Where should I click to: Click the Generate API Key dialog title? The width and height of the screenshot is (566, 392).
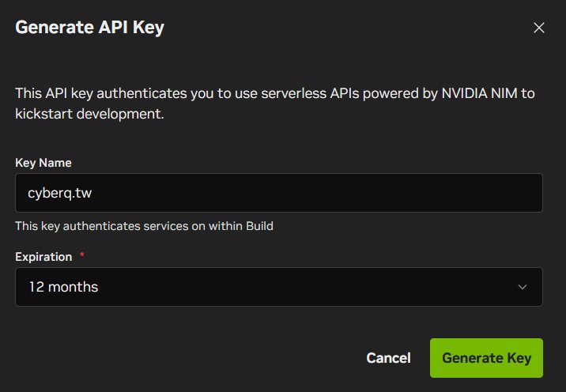[x=89, y=28]
